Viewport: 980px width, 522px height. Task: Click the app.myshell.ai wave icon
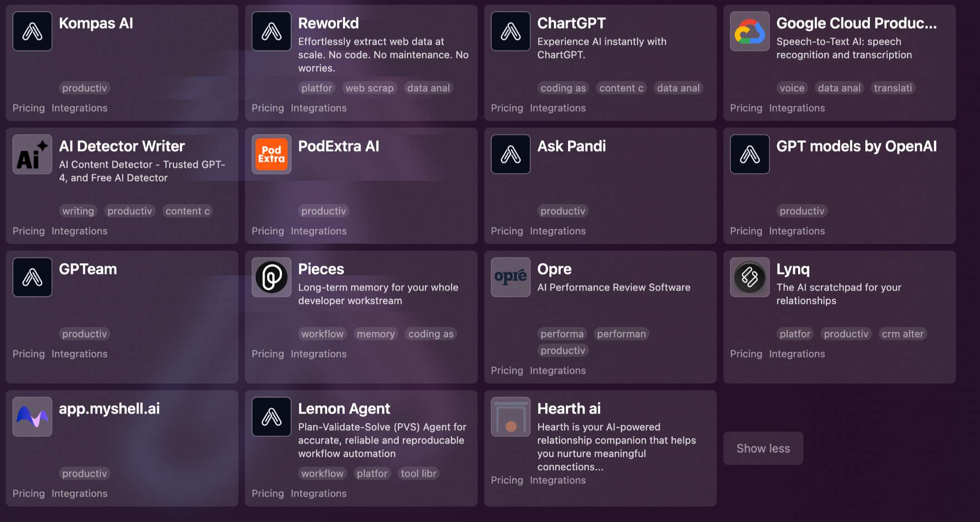[32, 417]
